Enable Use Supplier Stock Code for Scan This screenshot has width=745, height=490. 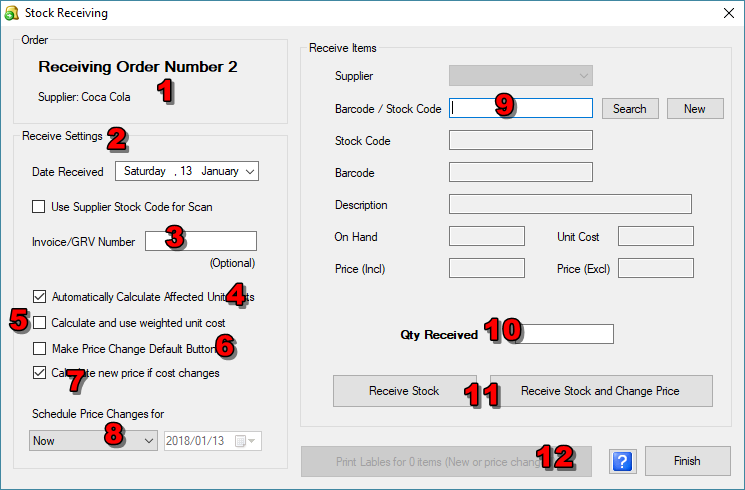(39, 207)
